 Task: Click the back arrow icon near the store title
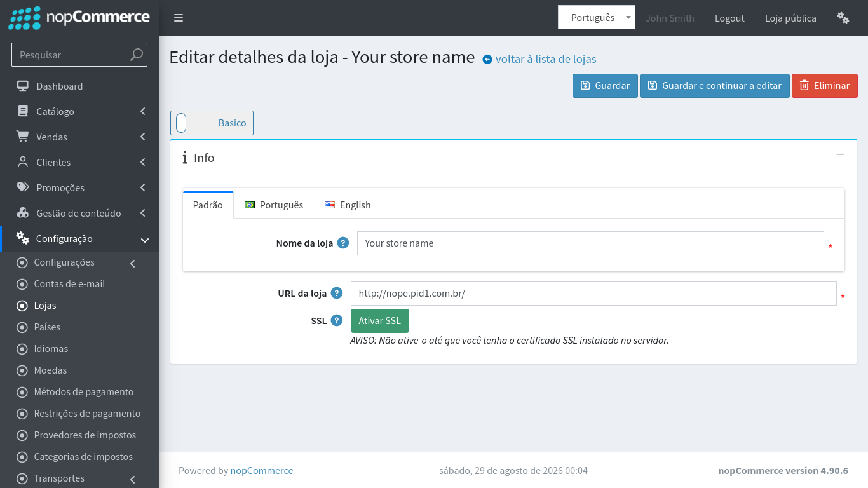(x=487, y=60)
